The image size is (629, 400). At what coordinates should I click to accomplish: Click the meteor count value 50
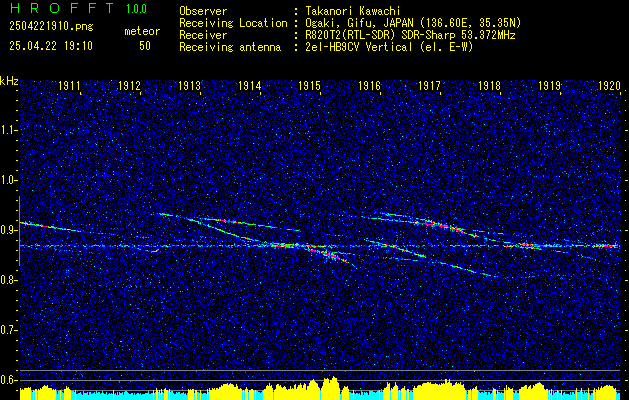tap(145, 46)
